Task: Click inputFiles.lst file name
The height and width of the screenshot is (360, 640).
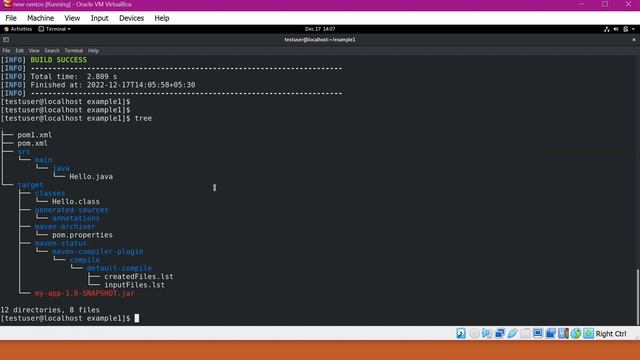Action: pos(135,285)
